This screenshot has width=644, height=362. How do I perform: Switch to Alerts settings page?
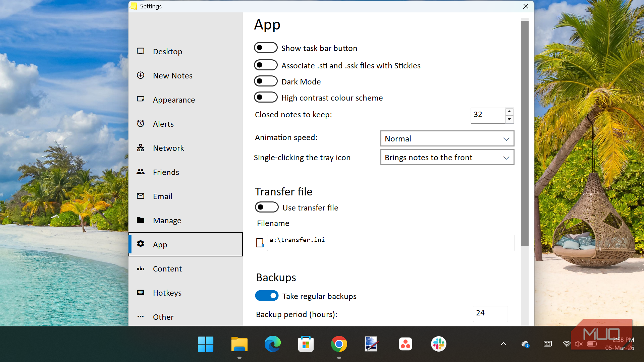(185, 124)
